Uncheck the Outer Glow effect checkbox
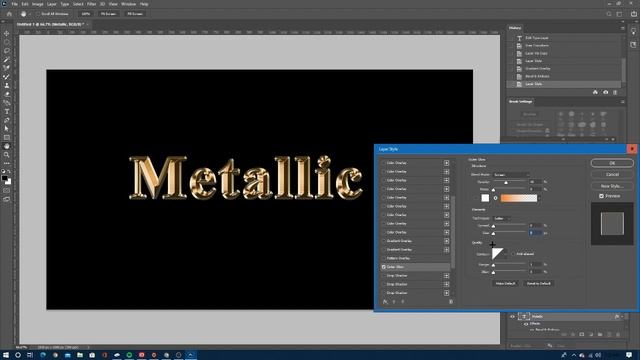Image resolution: width=640 pixels, height=360 pixels. 384,267
